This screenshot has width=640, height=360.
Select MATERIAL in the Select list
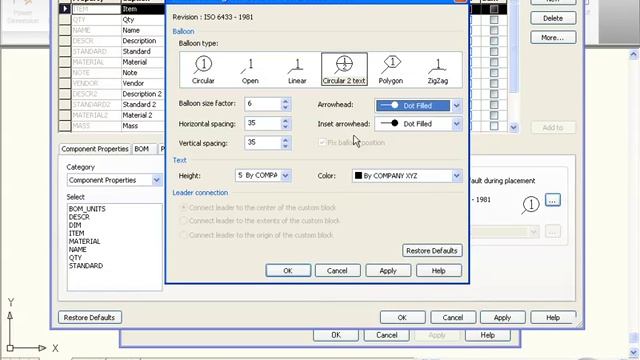coord(84,241)
